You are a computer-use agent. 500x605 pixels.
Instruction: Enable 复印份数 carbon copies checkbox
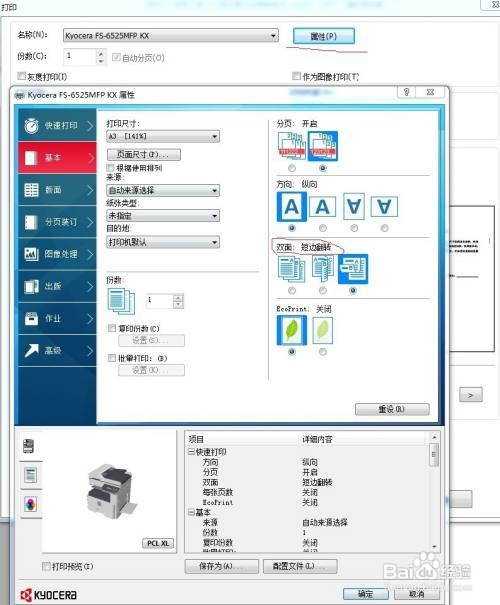[112, 328]
